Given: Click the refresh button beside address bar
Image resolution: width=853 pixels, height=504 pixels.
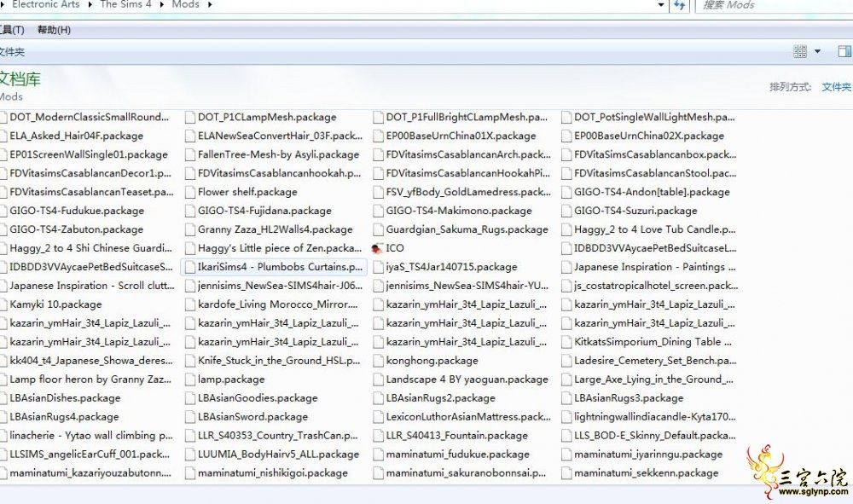Looking at the screenshot, I should 679,5.
